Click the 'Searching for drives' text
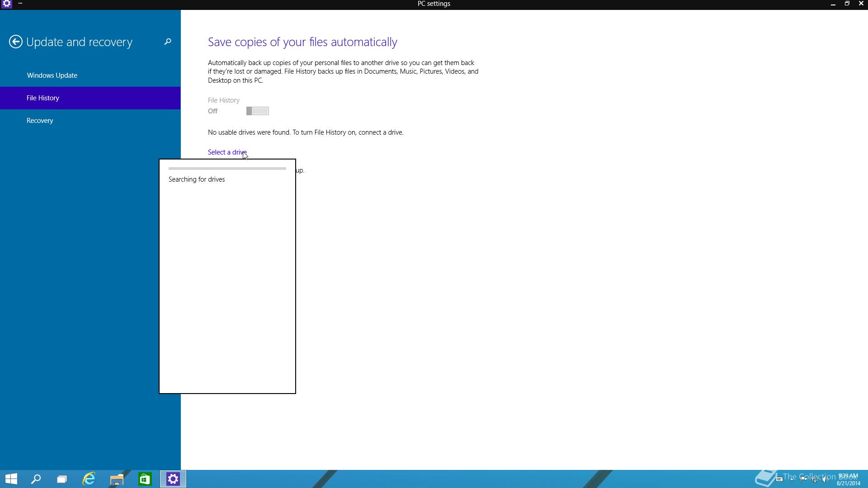 (x=197, y=179)
